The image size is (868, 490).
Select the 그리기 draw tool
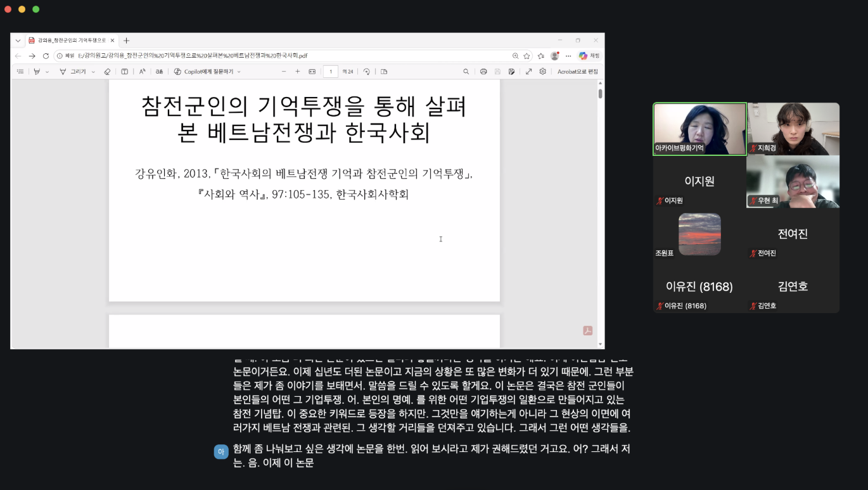pos(72,72)
